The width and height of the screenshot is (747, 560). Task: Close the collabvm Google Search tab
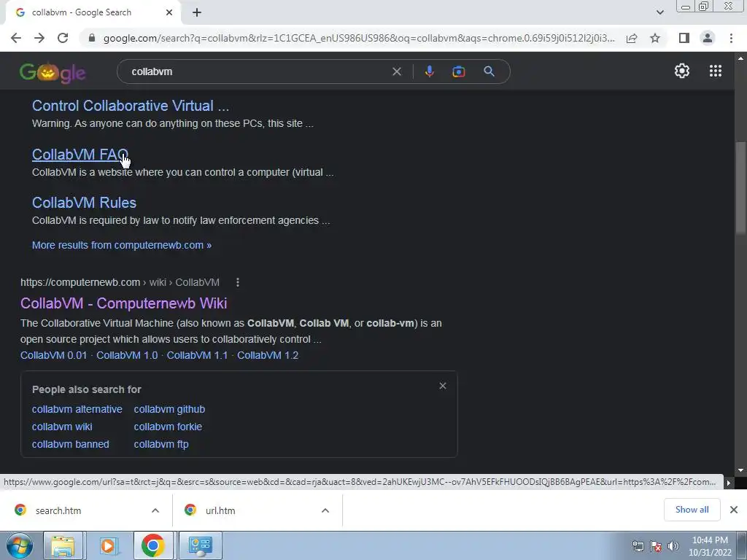(x=169, y=12)
